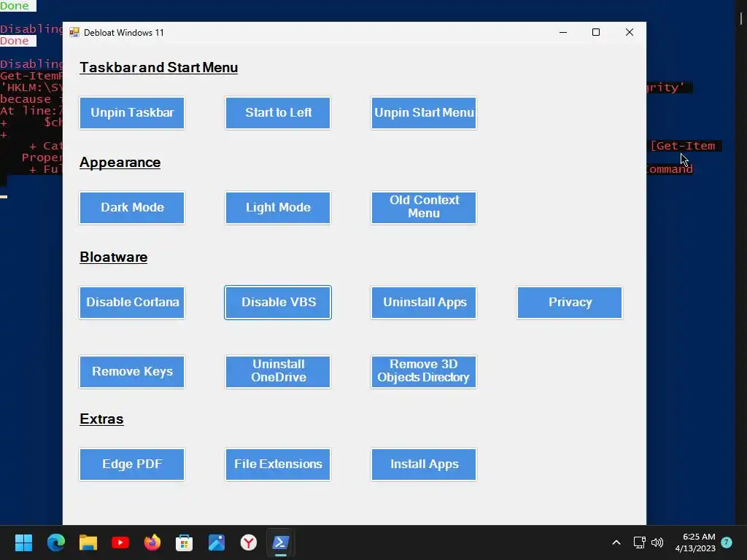Open YouTube taskbar icon
This screenshot has width=747, height=560.
pyautogui.click(x=120, y=542)
